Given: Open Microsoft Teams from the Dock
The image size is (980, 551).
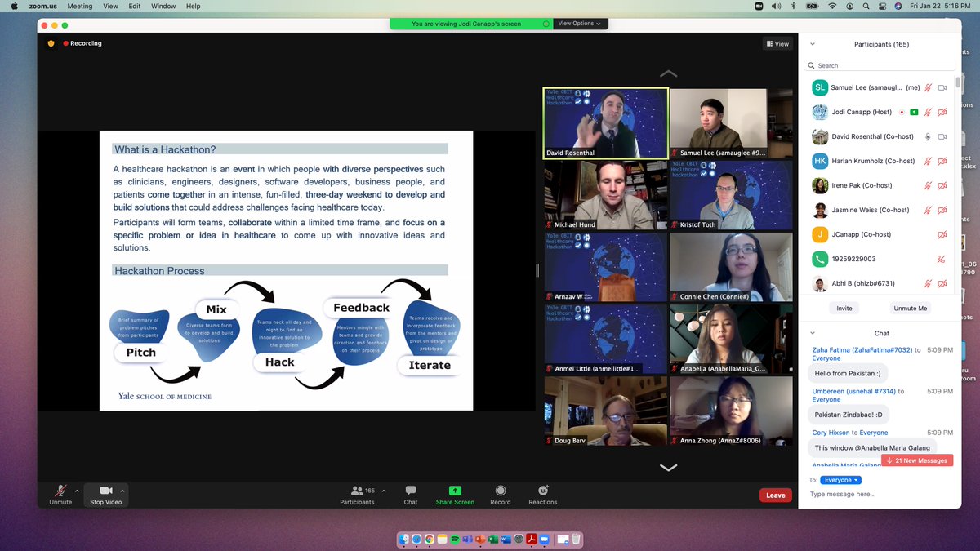Looking at the screenshot, I should (467, 540).
